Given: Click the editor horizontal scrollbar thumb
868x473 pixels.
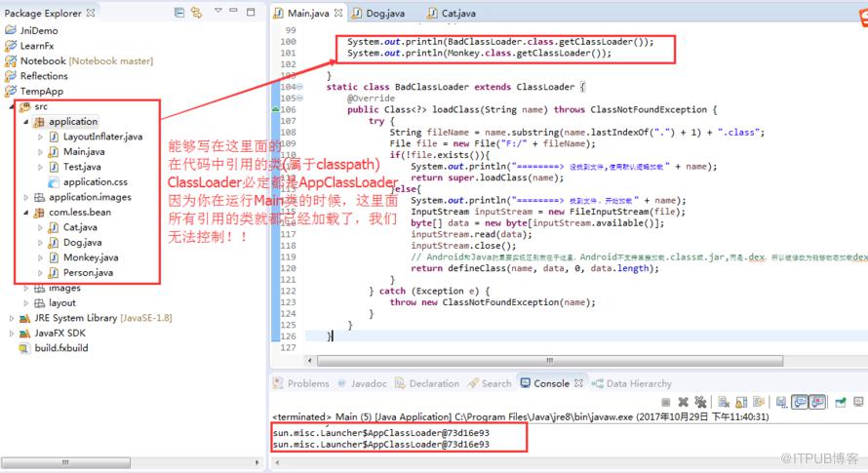Looking at the screenshot, I should coord(550,361).
